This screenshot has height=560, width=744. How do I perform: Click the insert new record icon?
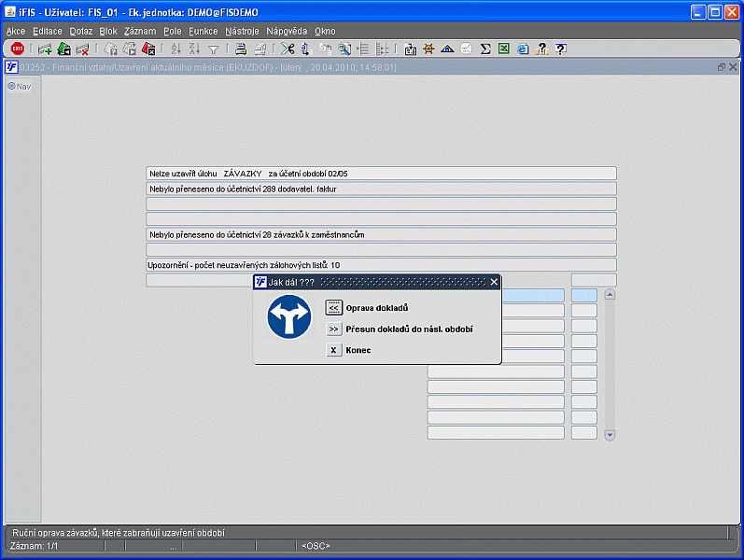45,49
